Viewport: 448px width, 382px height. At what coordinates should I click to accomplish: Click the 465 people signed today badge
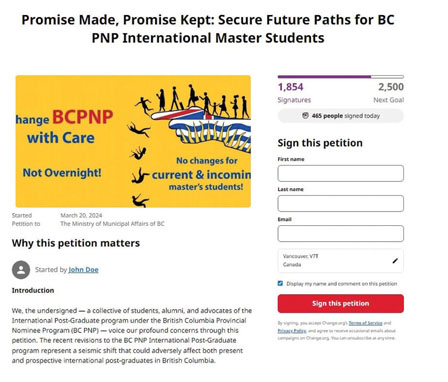[x=341, y=116]
